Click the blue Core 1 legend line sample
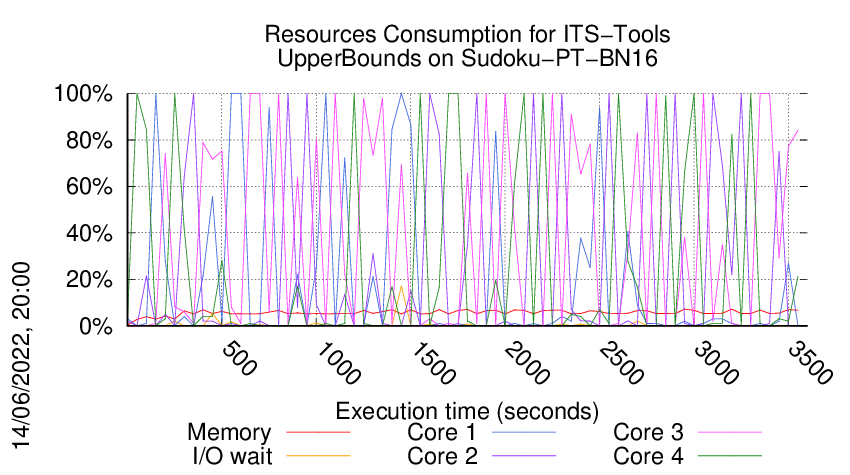This screenshot has width=850, height=475. coord(524,432)
